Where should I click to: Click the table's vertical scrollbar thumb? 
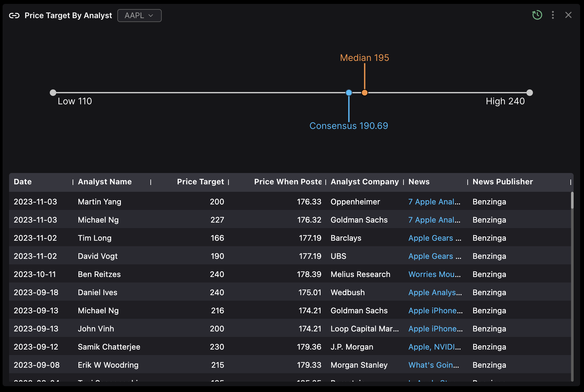(572, 200)
